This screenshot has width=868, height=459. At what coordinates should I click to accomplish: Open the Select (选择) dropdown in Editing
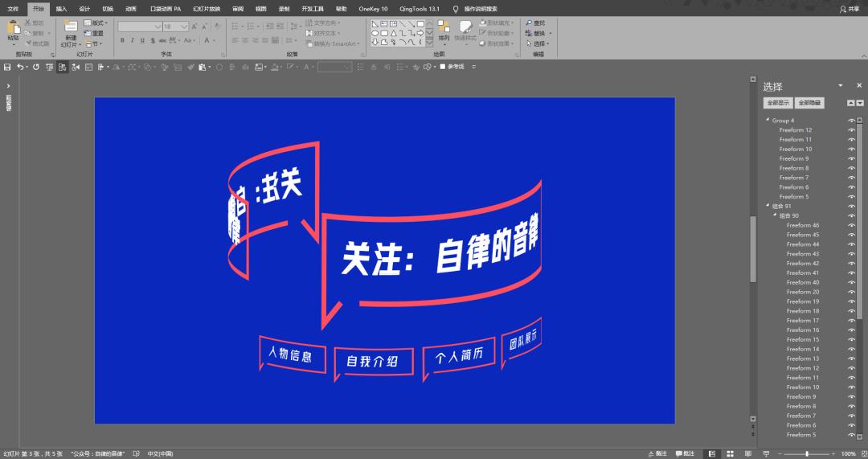(538, 43)
